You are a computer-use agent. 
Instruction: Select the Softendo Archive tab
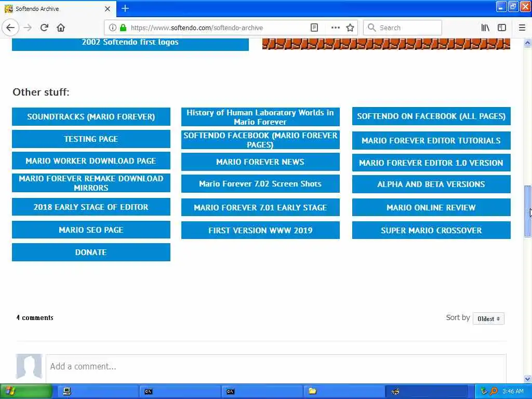tap(58, 9)
